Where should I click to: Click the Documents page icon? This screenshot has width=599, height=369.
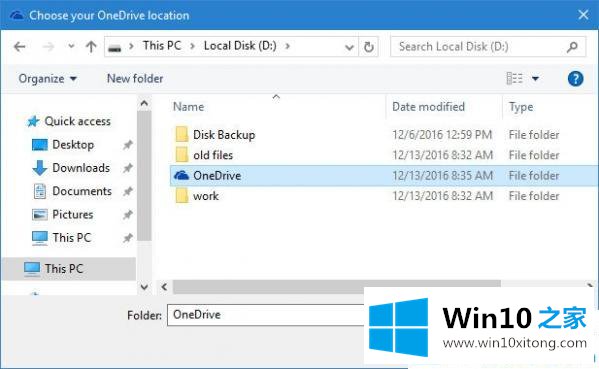40,191
